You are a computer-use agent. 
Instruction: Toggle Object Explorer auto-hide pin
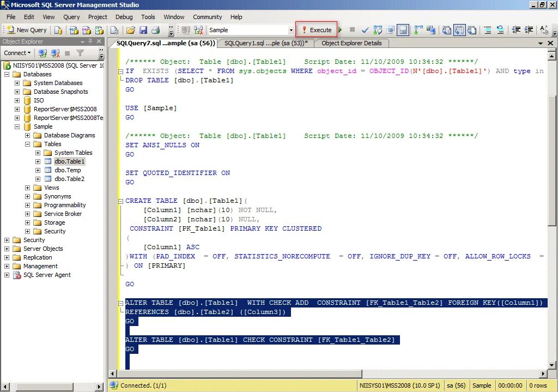[90, 41]
